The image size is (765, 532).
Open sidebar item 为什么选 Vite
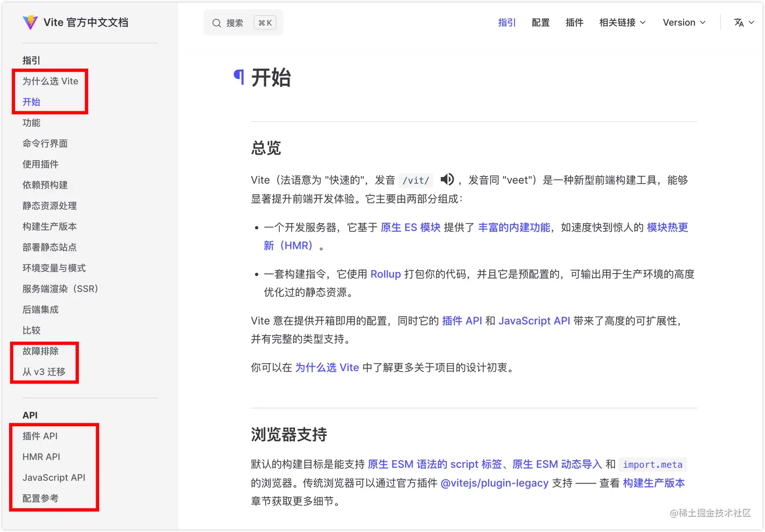point(50,81)
